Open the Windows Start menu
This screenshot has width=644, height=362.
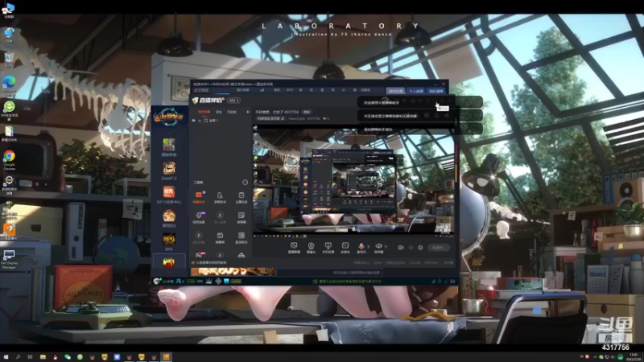point(6,356)
